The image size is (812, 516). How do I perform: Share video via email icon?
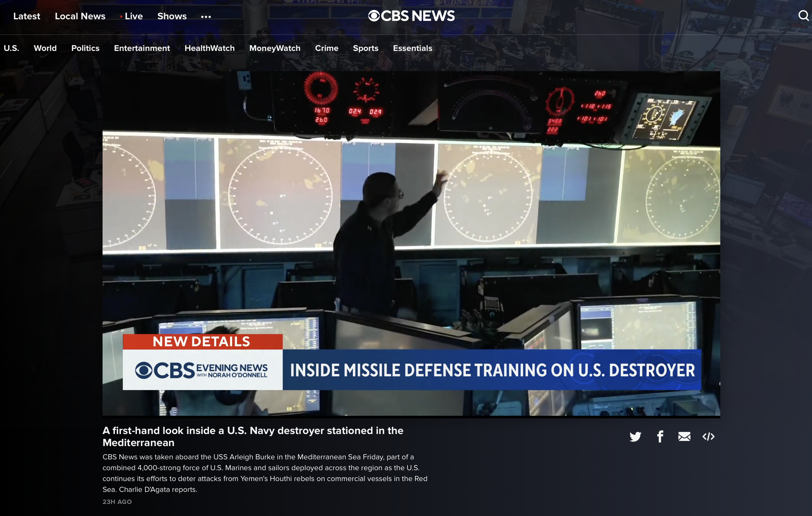tap(684, 436)
